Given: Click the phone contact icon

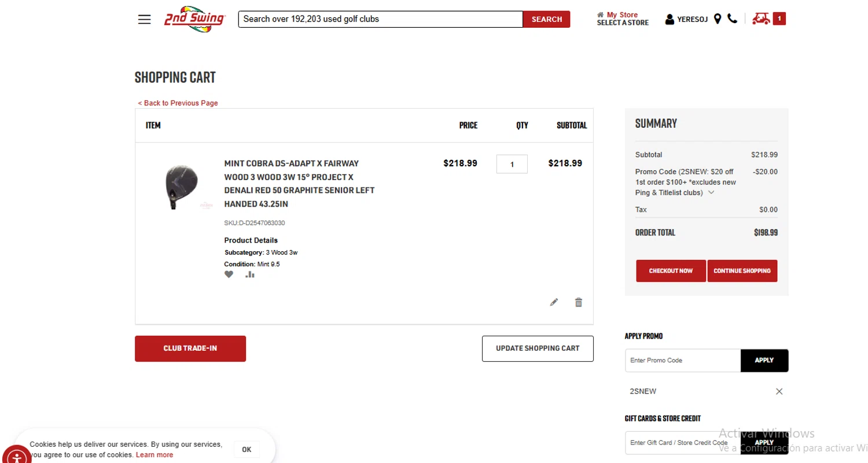Looking at the screenshot, I should [x=733, y=19].
